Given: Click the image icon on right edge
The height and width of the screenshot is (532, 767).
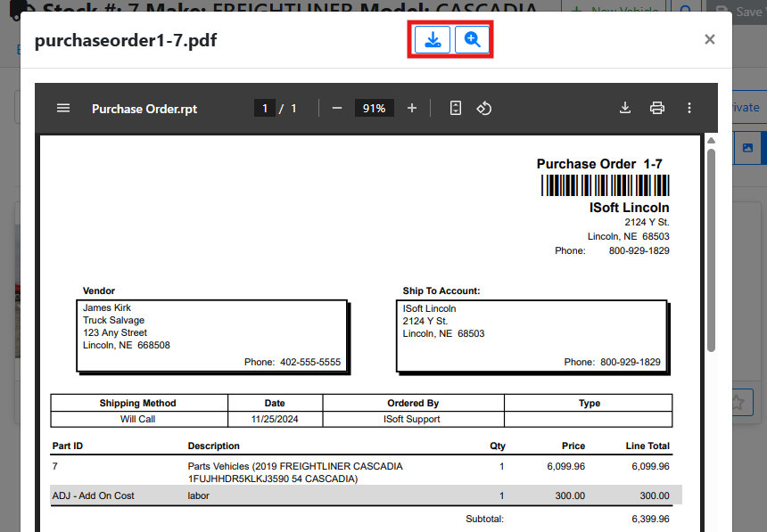Looking at the screenshot, I should click(x=748, y=147).
